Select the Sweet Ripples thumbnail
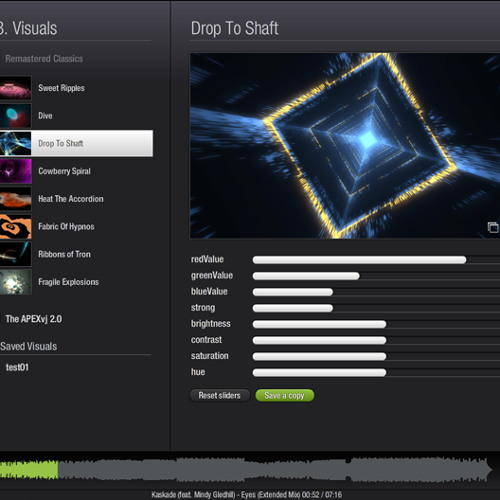 coord(15,88)
